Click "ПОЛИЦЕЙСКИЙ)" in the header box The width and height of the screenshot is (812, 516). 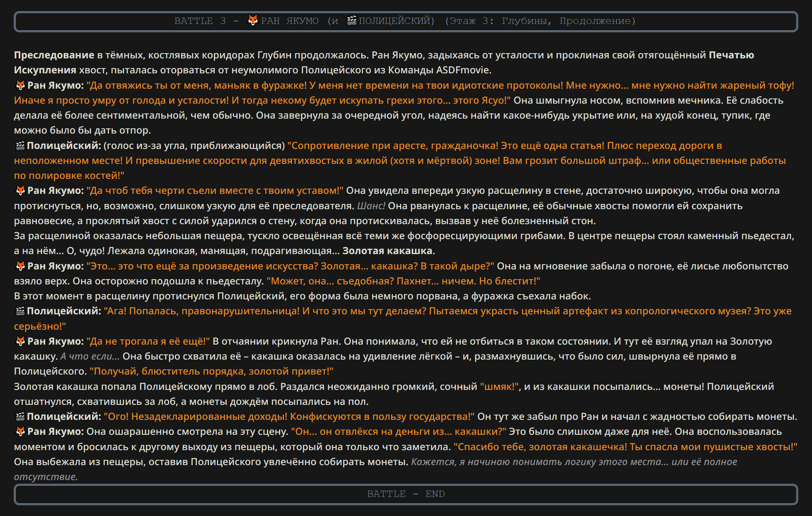click(x=397, y=21)
